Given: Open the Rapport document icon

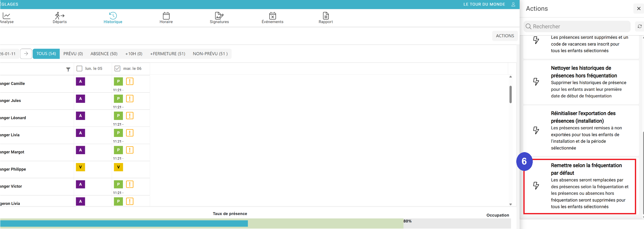Looking at the screenshot, I should pos(326,16).
